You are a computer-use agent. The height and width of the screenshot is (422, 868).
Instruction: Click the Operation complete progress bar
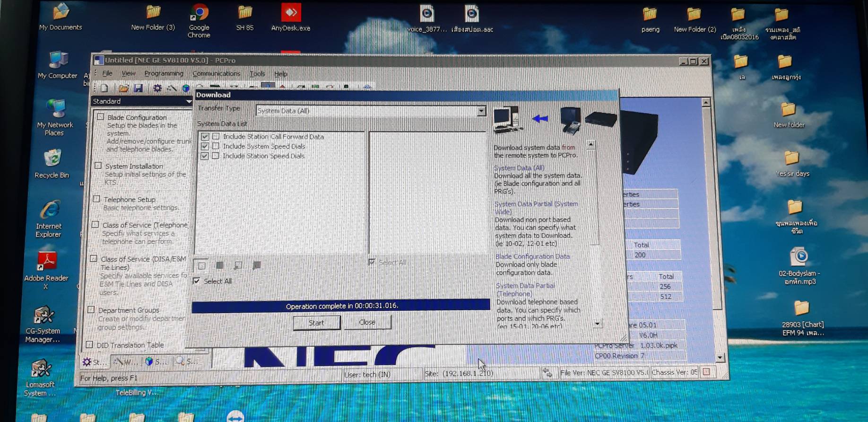point(341,306)
